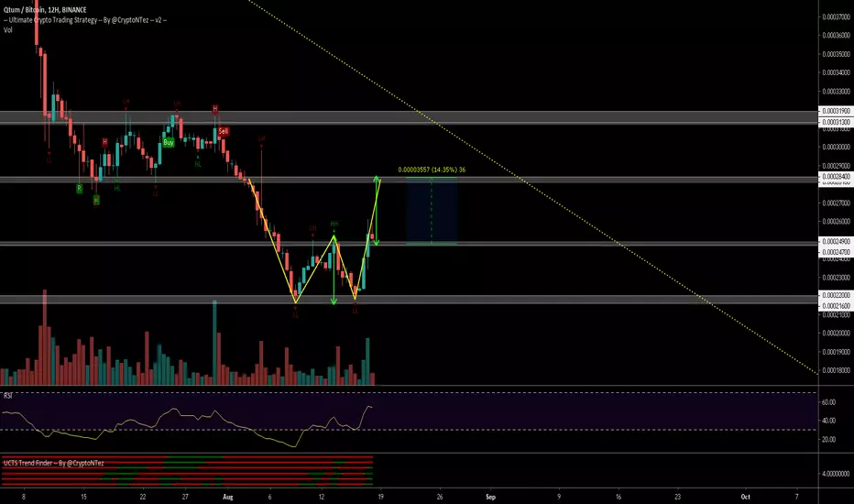Image resolution: width=854 pixels, height=504 pixels.
Task: Click the Aug date on time axis
Action: pos(227,497)
